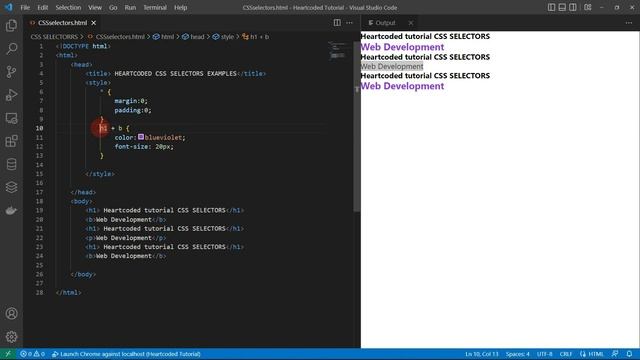
Task: Click HTML language mode in status bar
Action: [x=592, y=354]
